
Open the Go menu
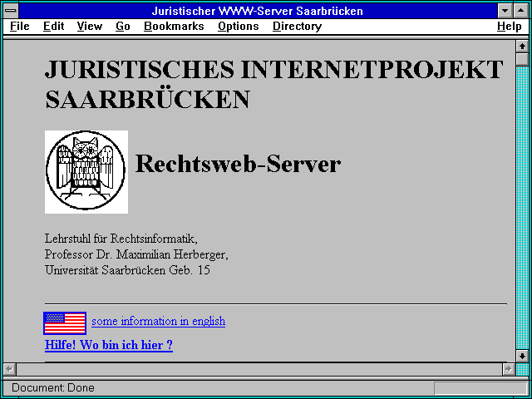[x=123, y=27]
